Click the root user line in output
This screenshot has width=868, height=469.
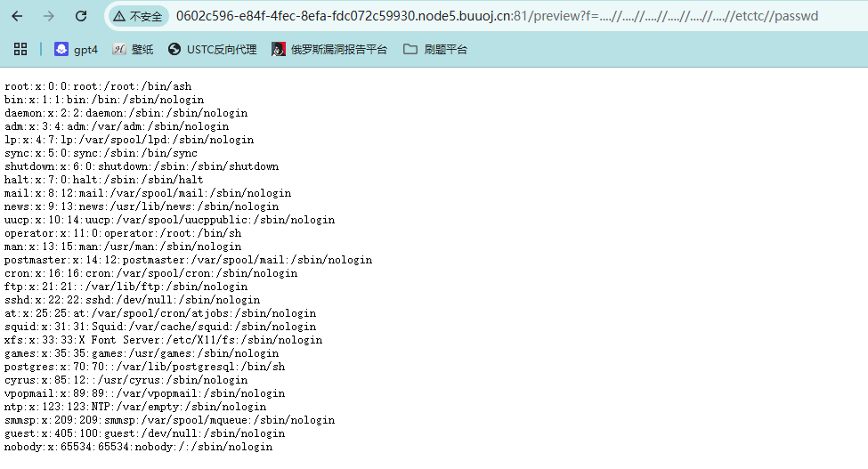click(x=98, y=86)
